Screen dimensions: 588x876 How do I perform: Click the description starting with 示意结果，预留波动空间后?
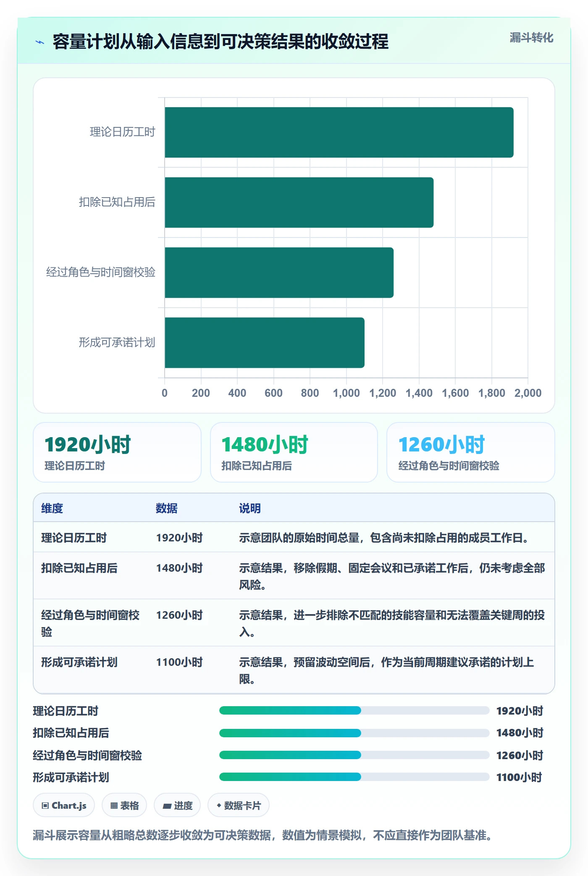[x=386, y=670]
